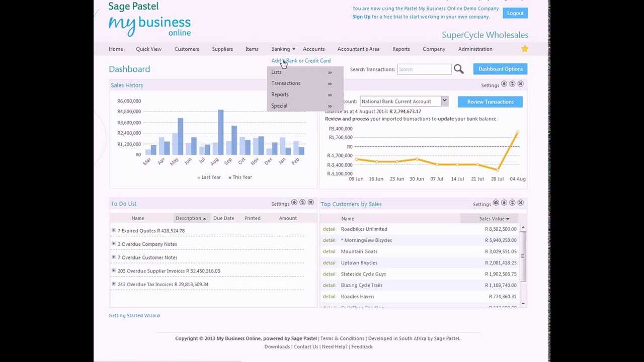Click the yellow favorites star icon
644x362 pixels.
click(525, 49)
